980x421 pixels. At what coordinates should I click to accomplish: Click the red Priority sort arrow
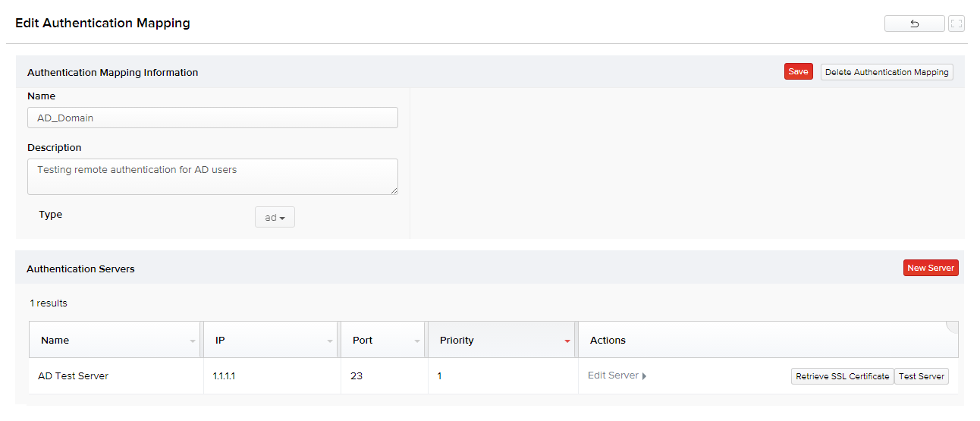[567, 341]
